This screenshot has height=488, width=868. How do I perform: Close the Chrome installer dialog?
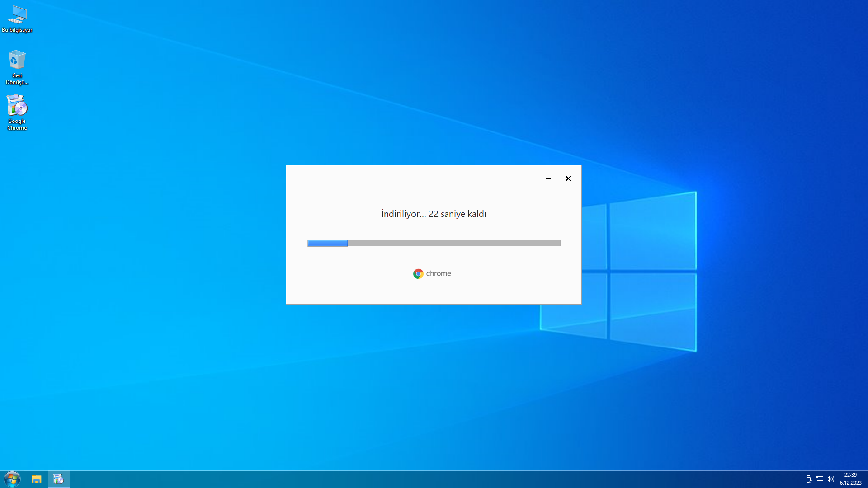568,178
